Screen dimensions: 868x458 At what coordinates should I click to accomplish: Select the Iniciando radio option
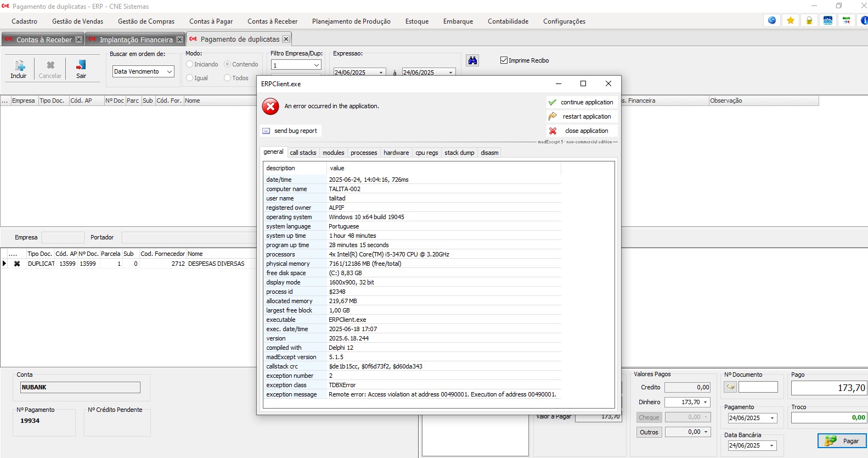coord(190,64)
